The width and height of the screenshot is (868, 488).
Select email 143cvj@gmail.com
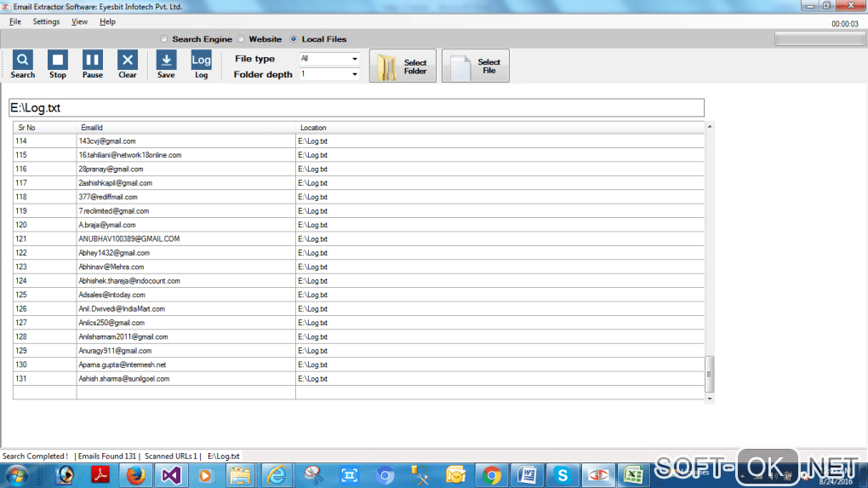pos(107,141)
